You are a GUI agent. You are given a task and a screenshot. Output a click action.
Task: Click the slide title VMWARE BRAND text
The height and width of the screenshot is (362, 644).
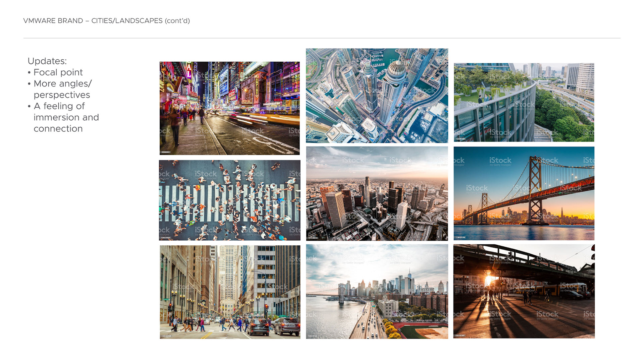53,21
